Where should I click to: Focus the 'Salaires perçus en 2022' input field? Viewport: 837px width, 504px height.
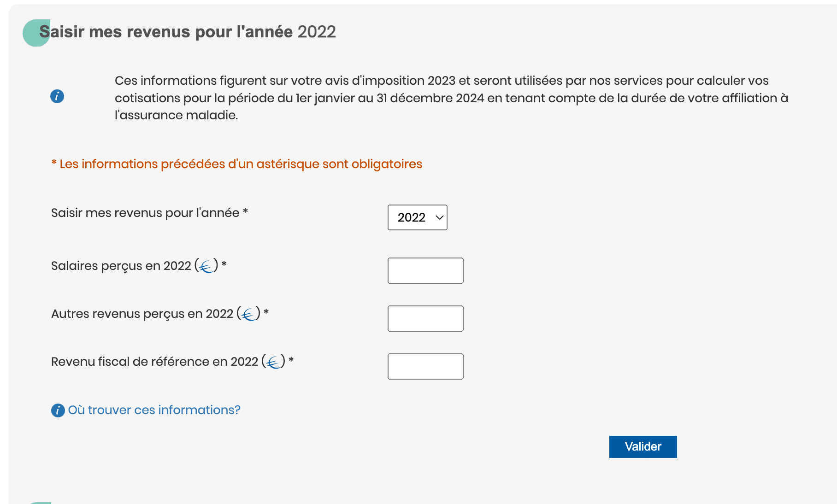(x=425, y=270)
